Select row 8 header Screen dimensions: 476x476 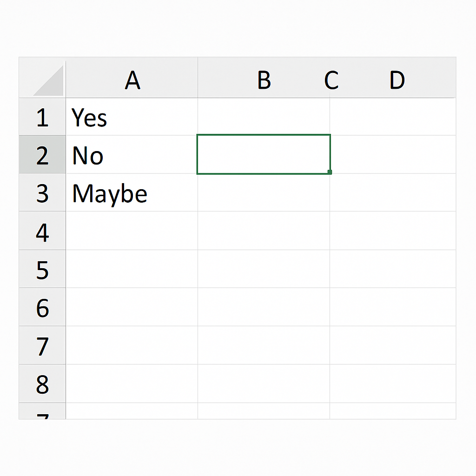[42, 383]
